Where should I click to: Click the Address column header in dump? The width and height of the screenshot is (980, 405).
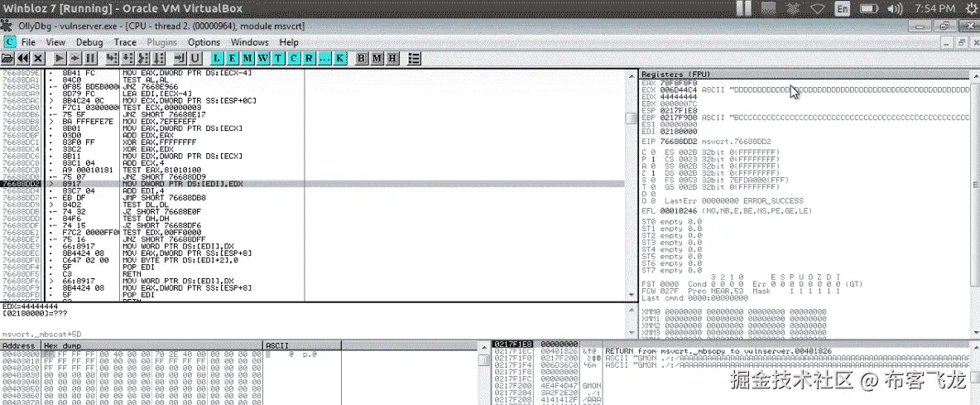[21, 345]
